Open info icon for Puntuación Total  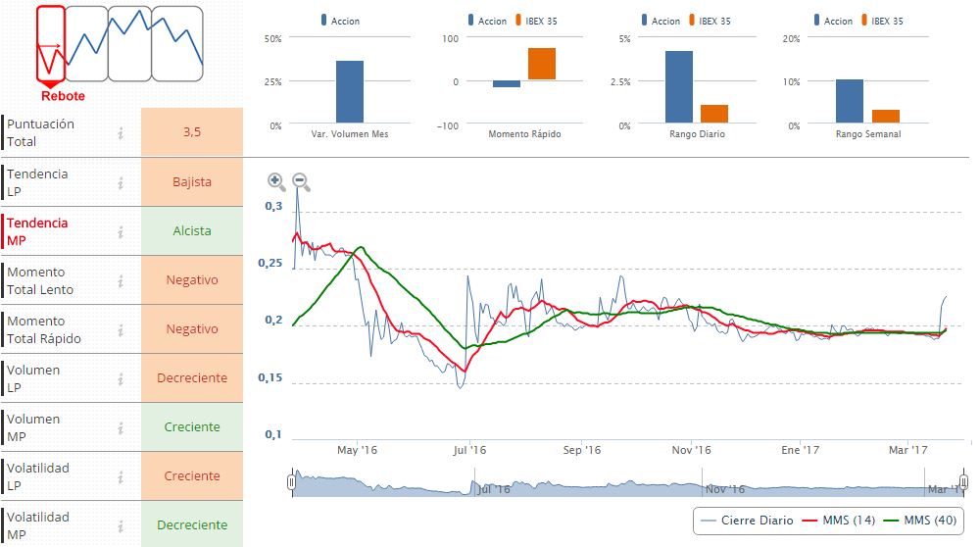point(120,132)
